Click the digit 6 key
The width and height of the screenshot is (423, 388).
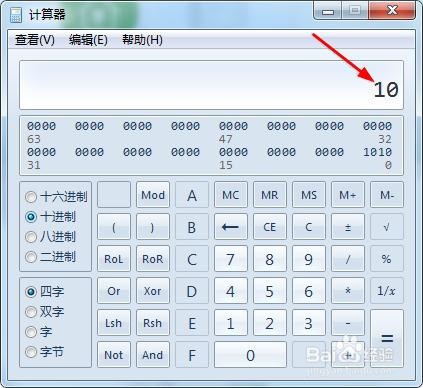[x=309, y=291]
